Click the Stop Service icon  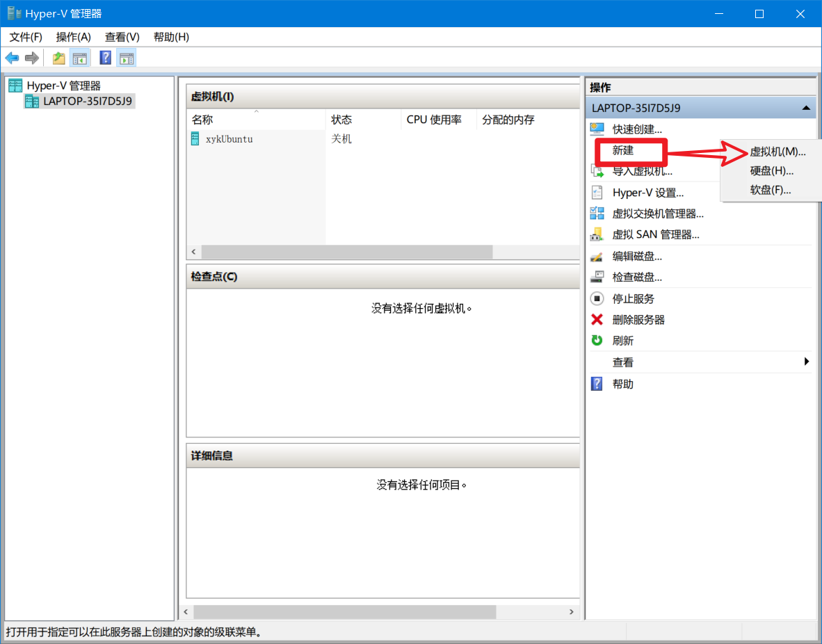click(x=597, y=299)
